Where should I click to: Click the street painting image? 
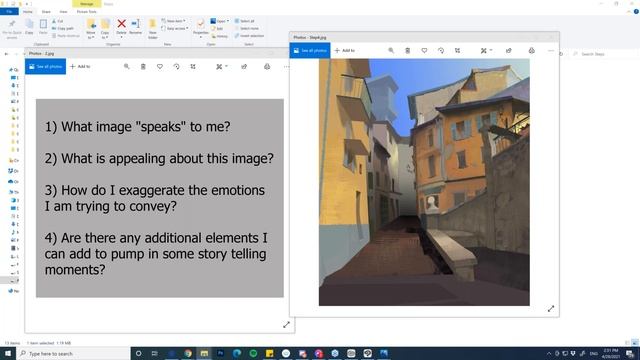point(424,182)
